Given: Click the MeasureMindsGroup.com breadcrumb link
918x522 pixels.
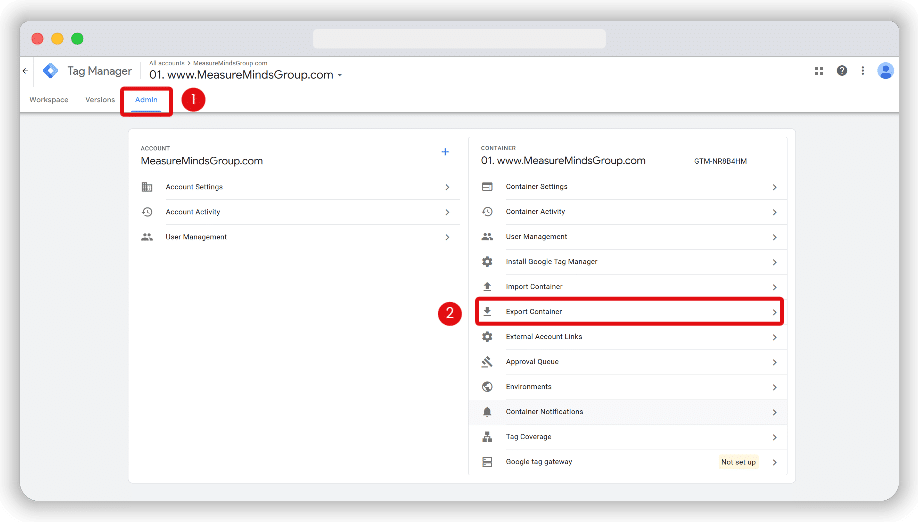Looking at the screenshot, I should pos(230,63).
